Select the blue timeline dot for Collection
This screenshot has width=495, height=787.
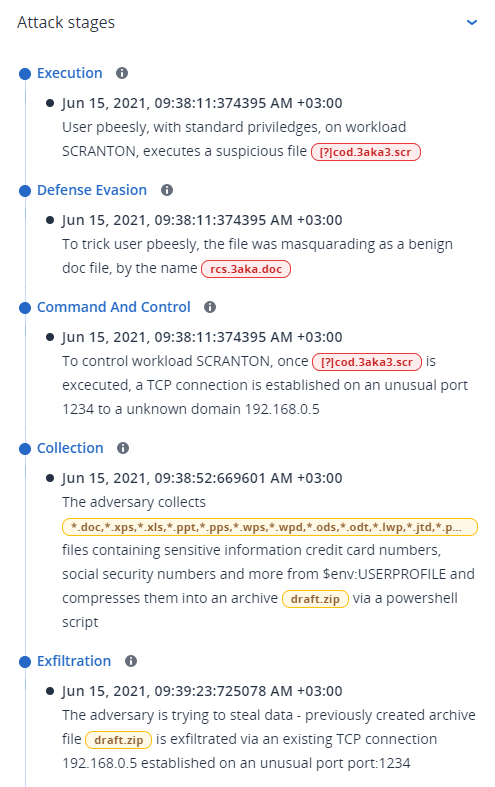point(25,449)
